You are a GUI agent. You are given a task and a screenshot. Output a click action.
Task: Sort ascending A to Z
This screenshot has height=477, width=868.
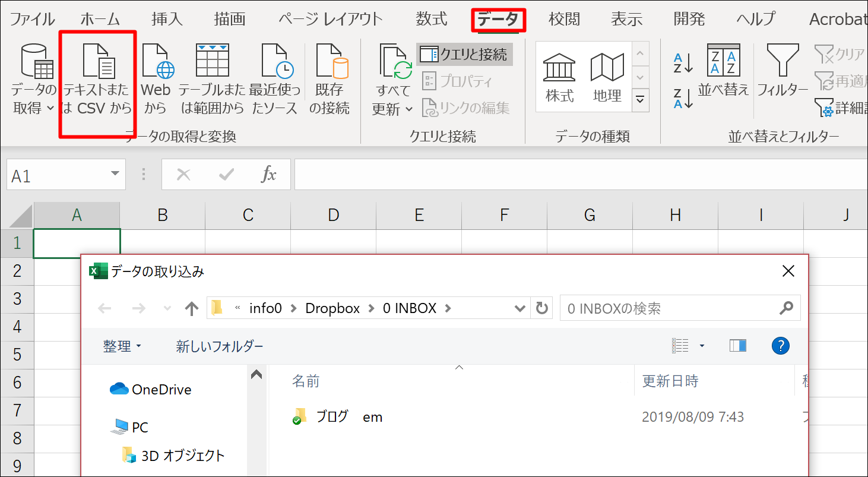click(683, 62)
